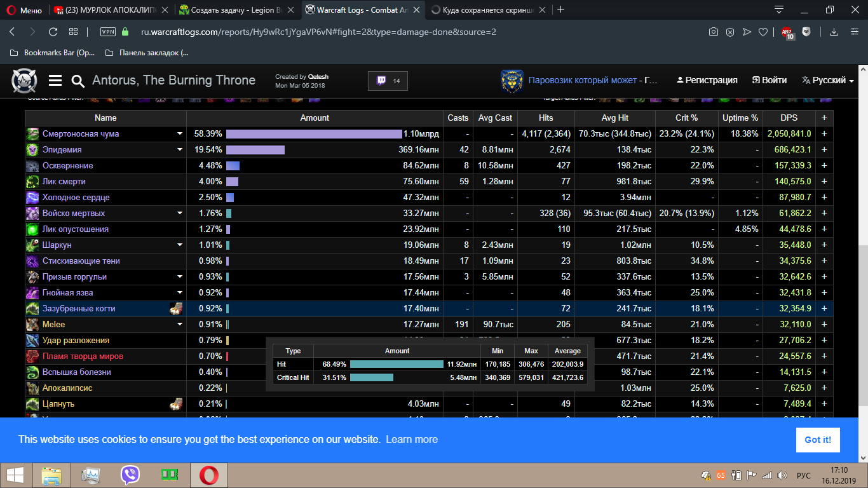Open the Opera Меню button
Viewport: 868px width, 488px height.
tap(24, 10)
